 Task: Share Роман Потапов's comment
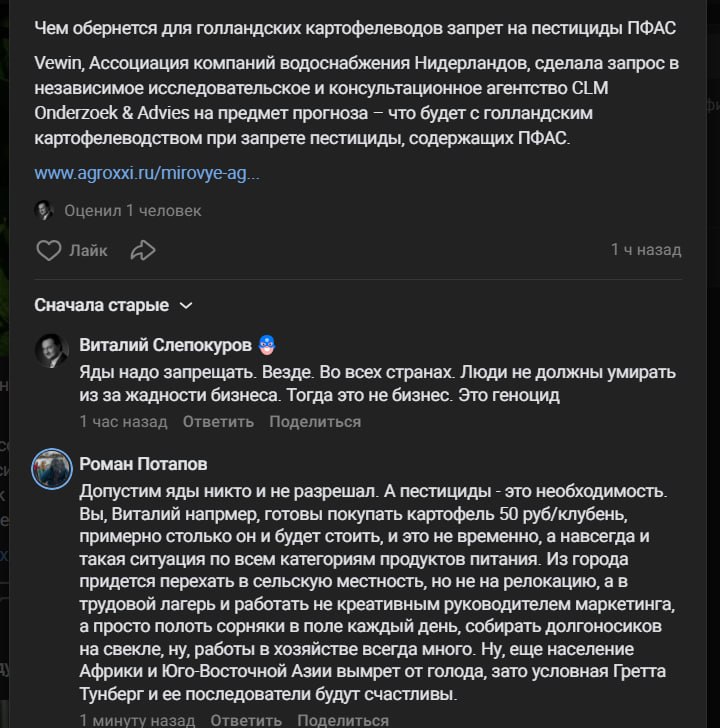[x=343, y=720]
